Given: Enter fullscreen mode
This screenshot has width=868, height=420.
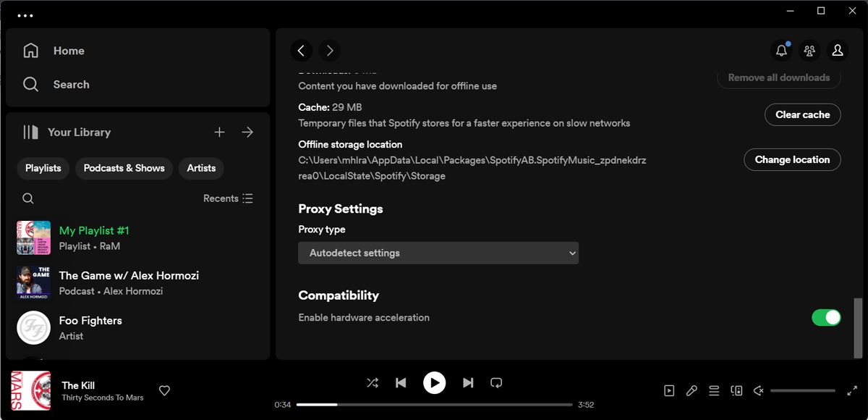Looking at the screenshot, I should click(x=852, y=390).
